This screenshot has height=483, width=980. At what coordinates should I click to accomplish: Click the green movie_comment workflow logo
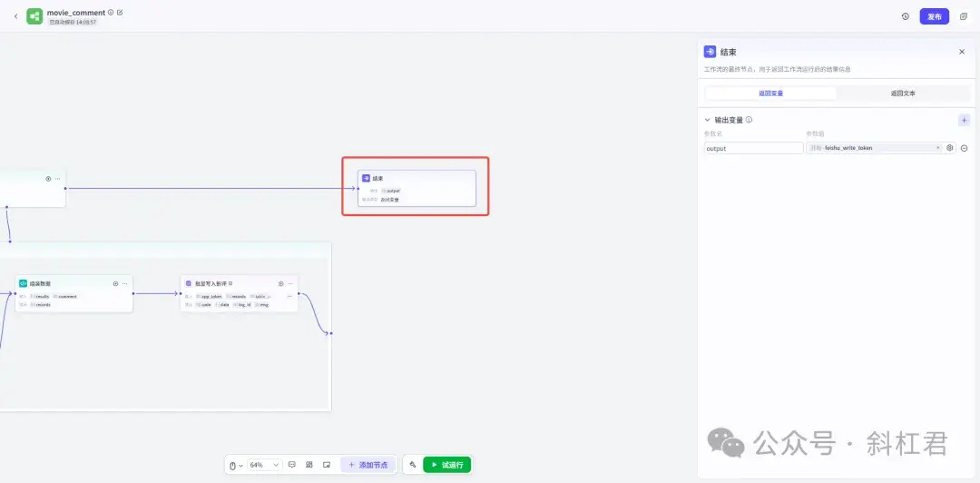(34, 16)
